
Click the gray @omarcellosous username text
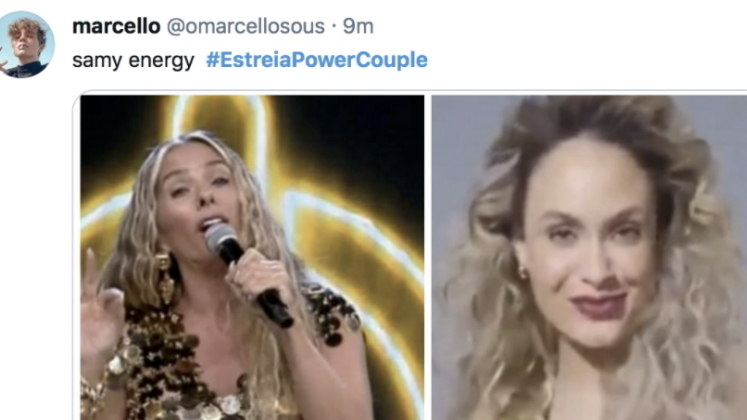pyautogui.click(x=245, y=27)
